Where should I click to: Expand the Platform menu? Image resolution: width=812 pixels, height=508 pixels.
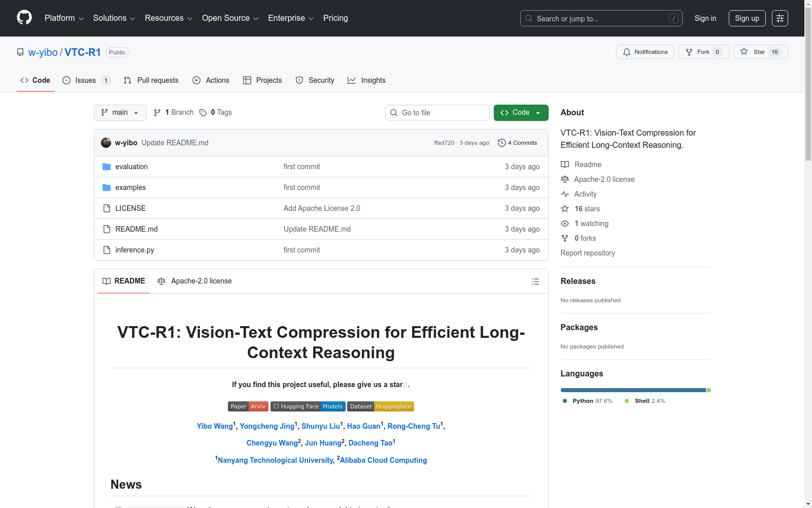(64, 18)
